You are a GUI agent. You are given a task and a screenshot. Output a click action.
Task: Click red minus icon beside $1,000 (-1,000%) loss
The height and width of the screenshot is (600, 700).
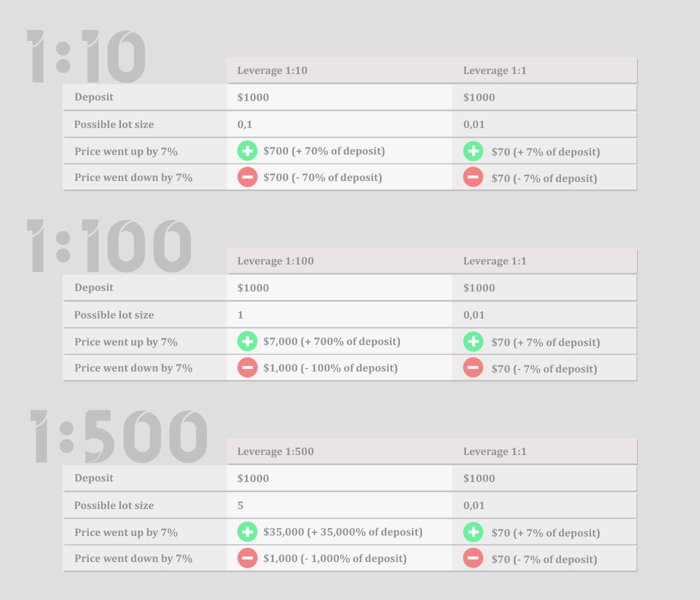point(247,558)
